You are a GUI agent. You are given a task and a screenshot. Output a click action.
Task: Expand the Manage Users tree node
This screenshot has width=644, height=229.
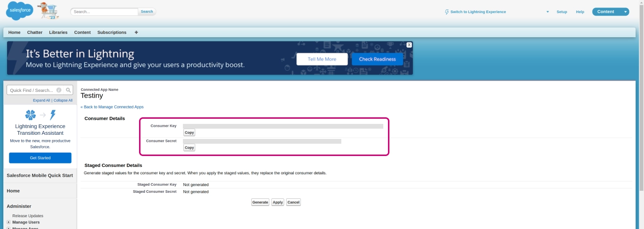coord(8,222)
